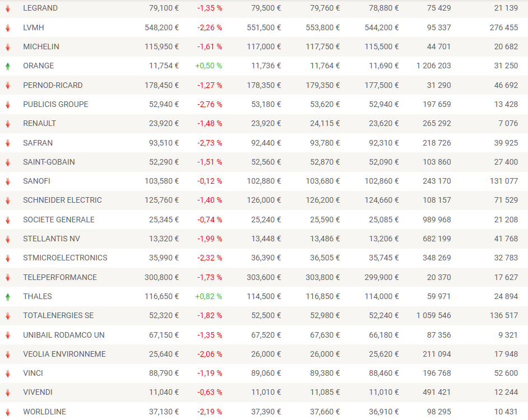This screenshot has height=420, width=528.
Task: Select the SAINT-GOBAIN stock name
Action: pos(49,162)
